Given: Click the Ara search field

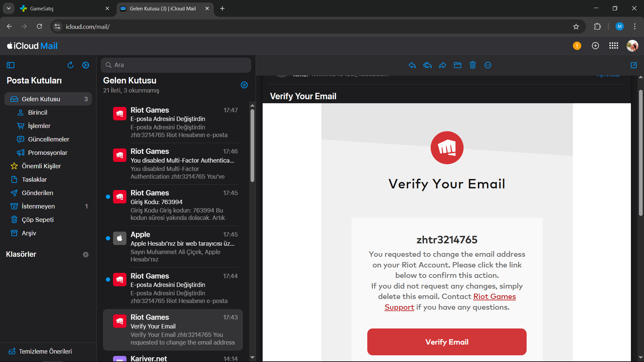Looking at the screenshot, I should point(176,65).
